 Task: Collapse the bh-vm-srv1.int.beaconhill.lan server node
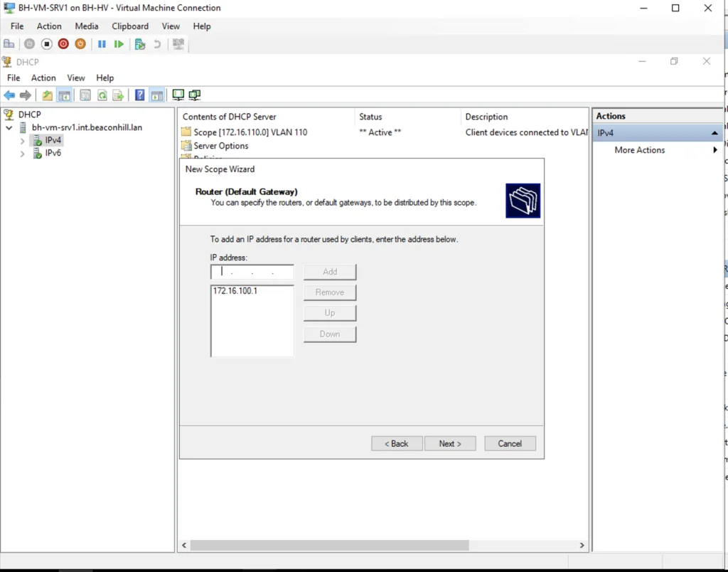9,127
